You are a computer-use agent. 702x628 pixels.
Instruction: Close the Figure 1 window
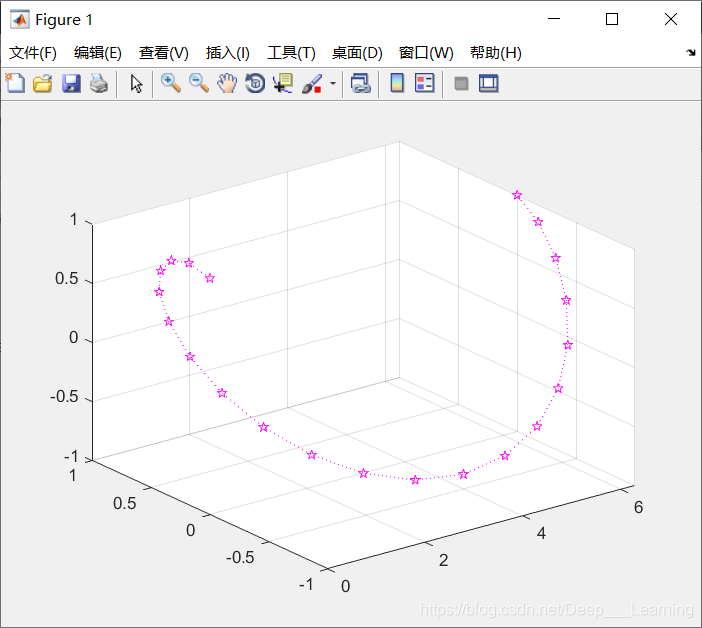pos(671,19)
